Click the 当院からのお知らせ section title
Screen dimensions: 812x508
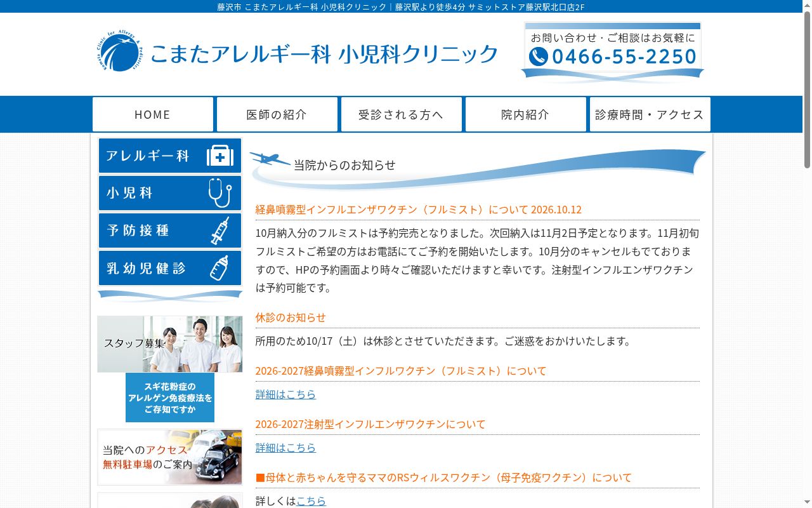pos(344,165)
